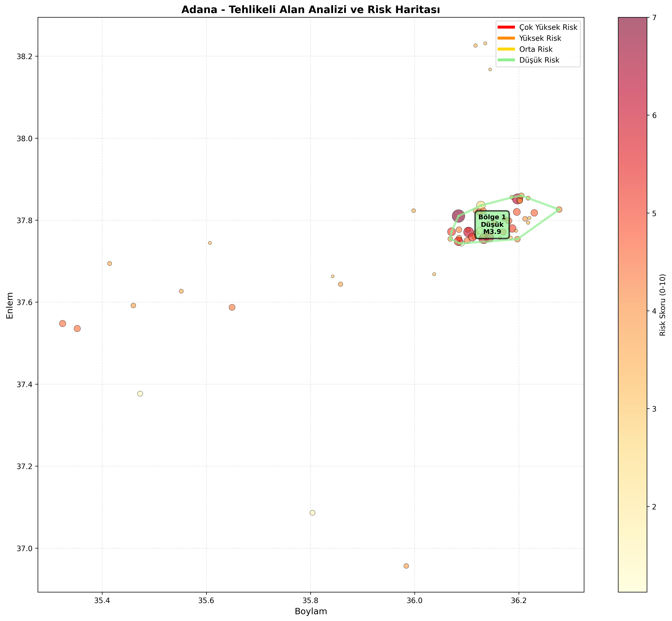Click the data point near longitude 36.0, latitude 37.82

click(414, 211)
